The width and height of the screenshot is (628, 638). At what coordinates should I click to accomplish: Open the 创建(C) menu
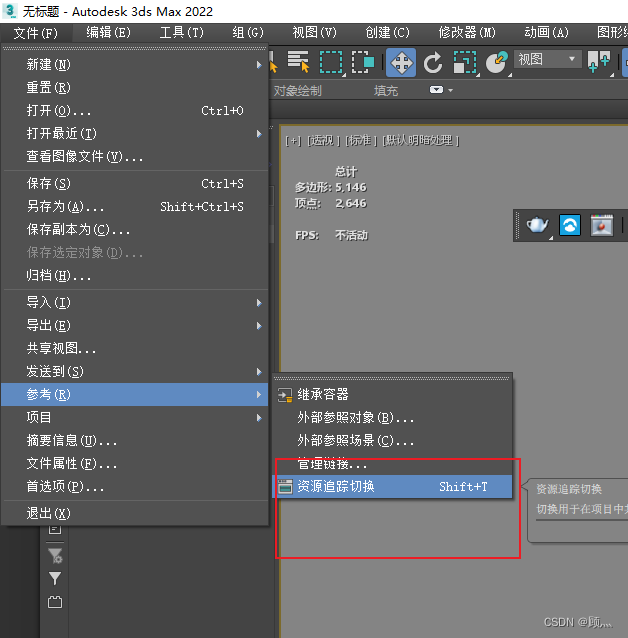387,33
